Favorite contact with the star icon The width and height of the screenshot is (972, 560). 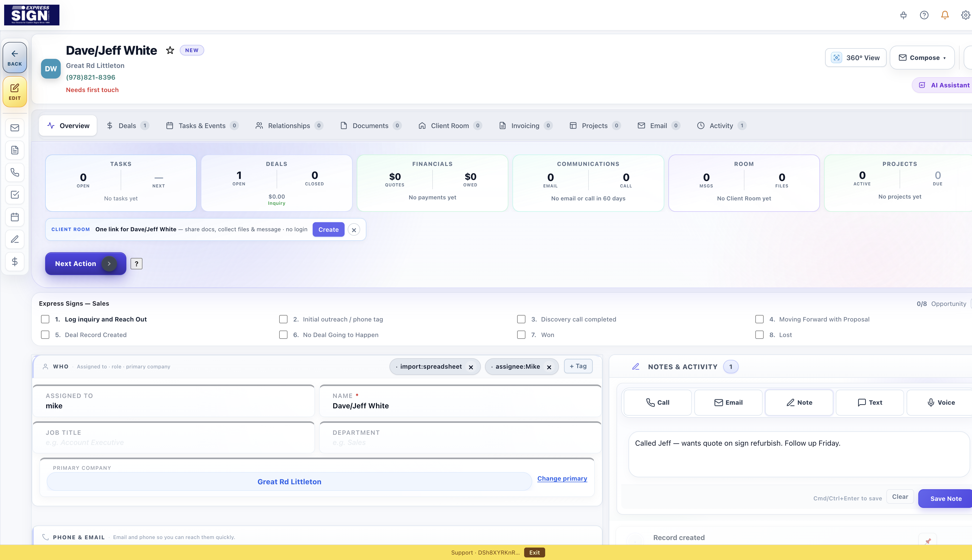coord(170,50)
